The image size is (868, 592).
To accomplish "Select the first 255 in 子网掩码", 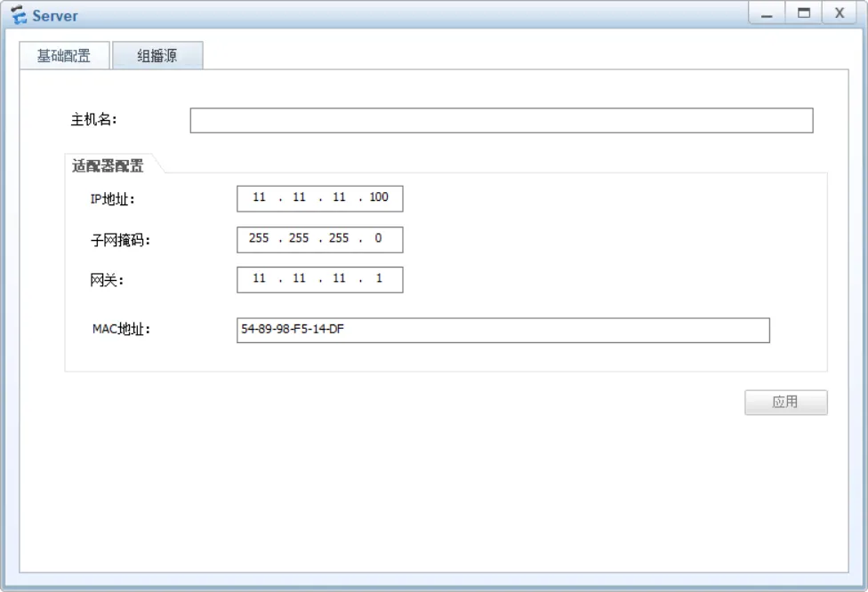I will point(259,238).
